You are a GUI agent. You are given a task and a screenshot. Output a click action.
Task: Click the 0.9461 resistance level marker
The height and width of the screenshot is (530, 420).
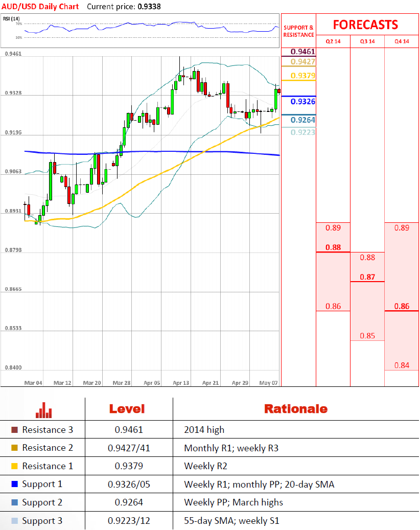tap(303, 52)
